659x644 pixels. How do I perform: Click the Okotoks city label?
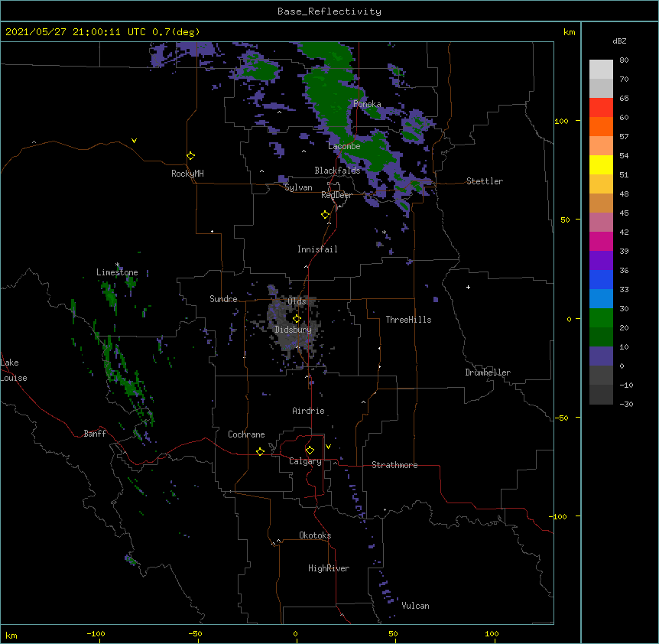coord(315,535)
